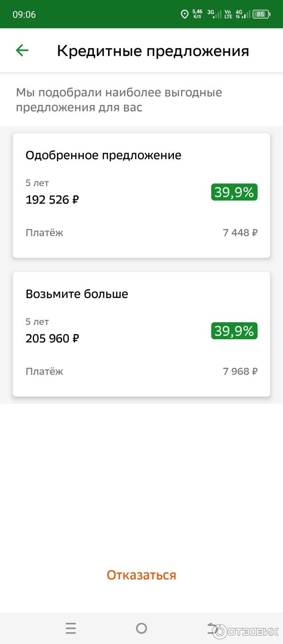Tap the 09:06 clock in status bar
Screen dimensions: 283x644
pos(24,15)
